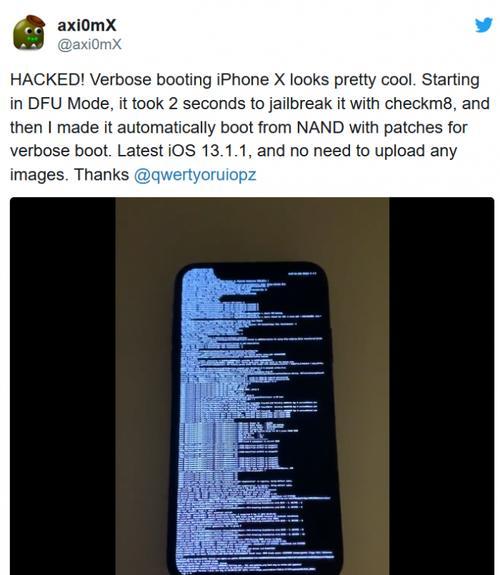500x575 pixels.
Task: Click the iPhone notch in the video
Action: (268, 272)
